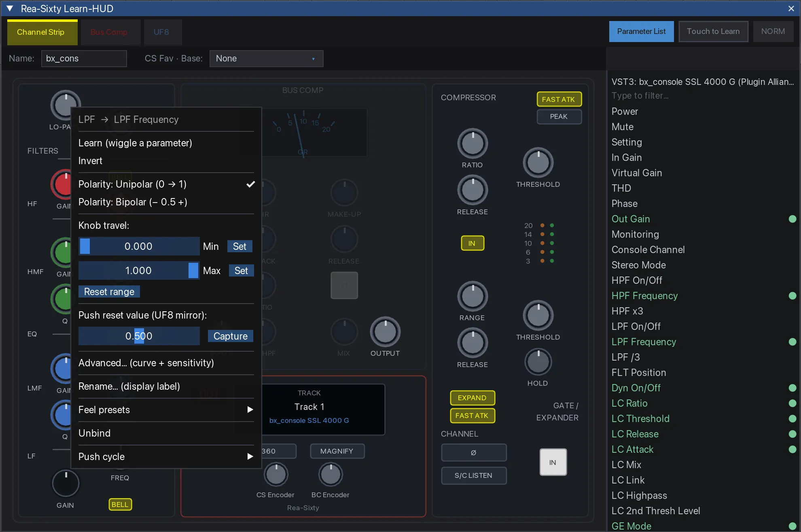Click the compressor RATIO knob
The width and height of the screenshot is (801, 532).
(x=473, y=144)
